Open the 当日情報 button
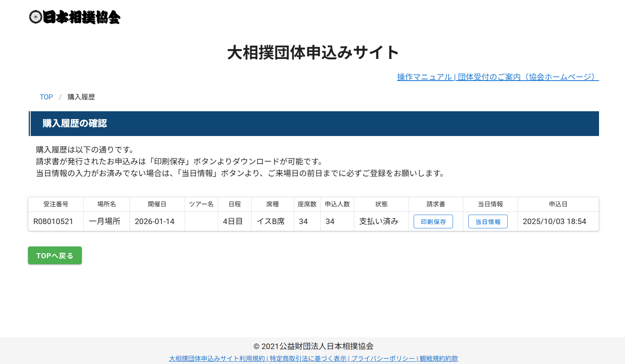 point(488,222)
